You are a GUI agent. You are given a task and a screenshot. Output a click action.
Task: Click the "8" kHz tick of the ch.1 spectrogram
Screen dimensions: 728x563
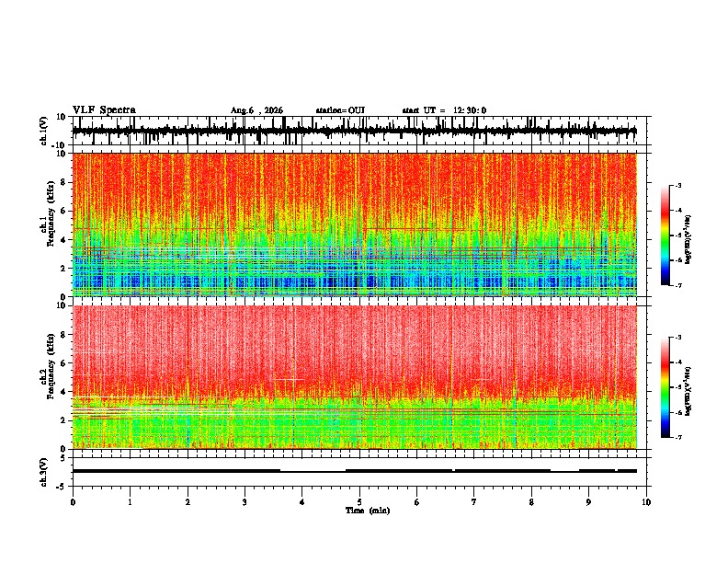click(x=64, y=182)
